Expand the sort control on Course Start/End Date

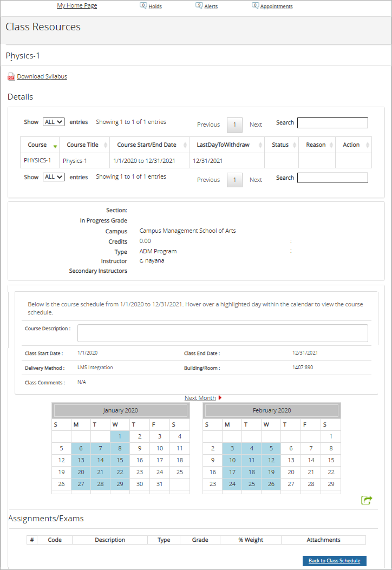coord(187,145)
